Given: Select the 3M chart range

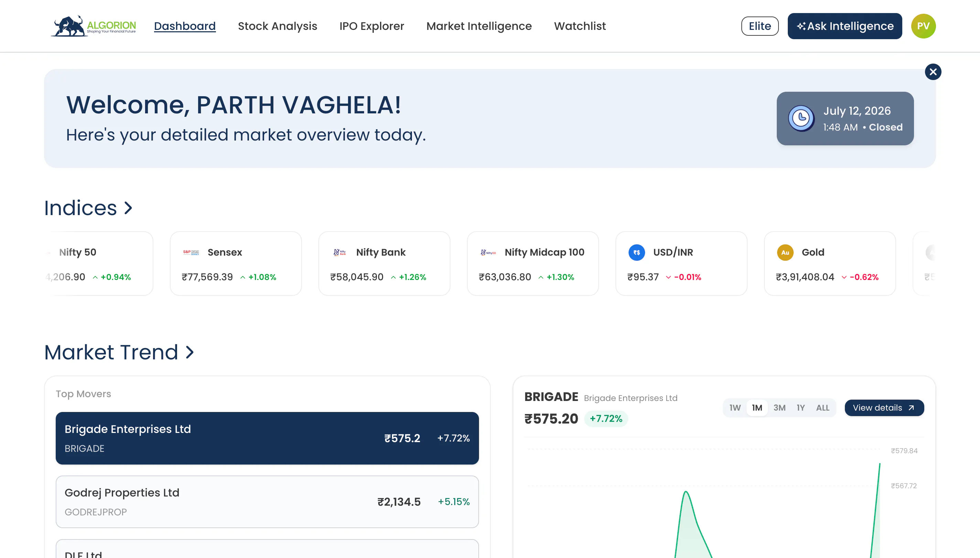Looking at the screenshot, I should [779, 408].
